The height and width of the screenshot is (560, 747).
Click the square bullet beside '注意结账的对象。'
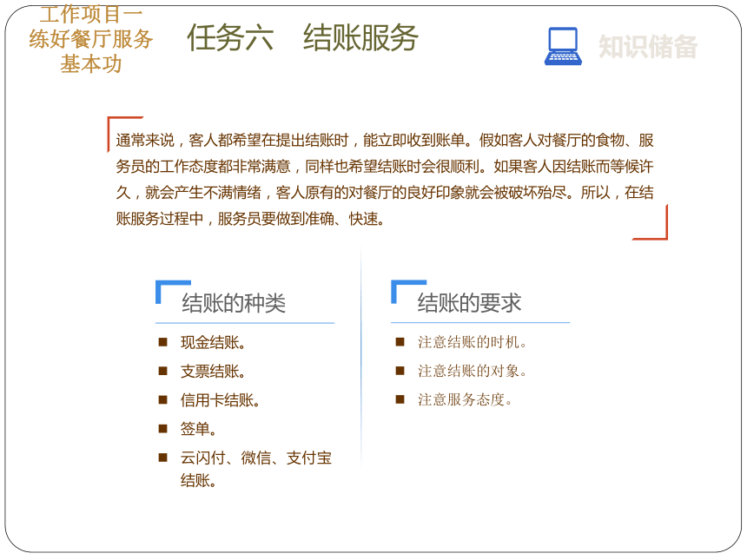pos(400,371)
